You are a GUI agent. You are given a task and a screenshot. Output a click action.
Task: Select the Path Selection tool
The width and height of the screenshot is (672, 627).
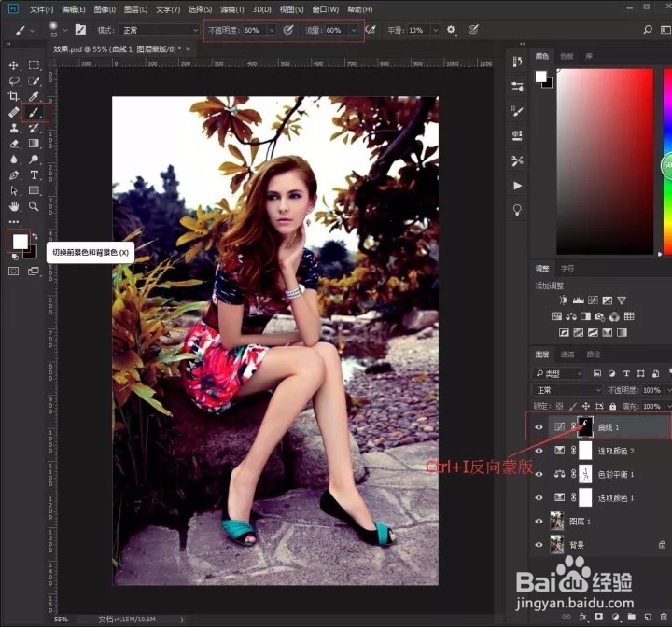point(14,190)
